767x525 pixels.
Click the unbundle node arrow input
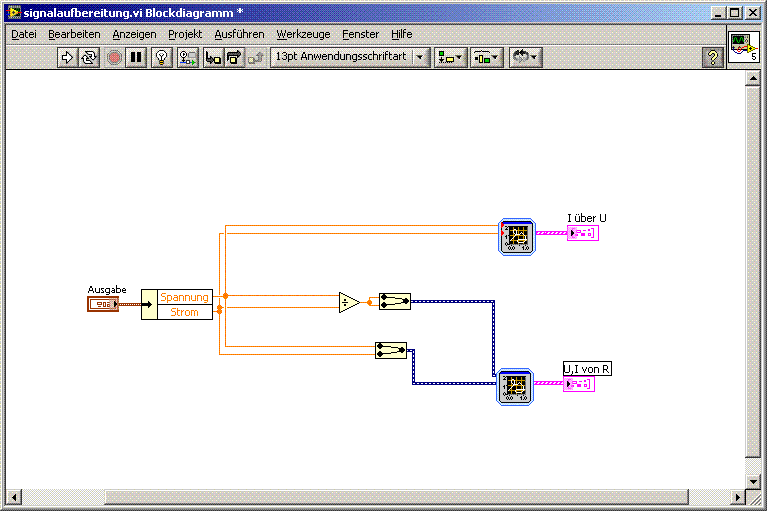149,304
